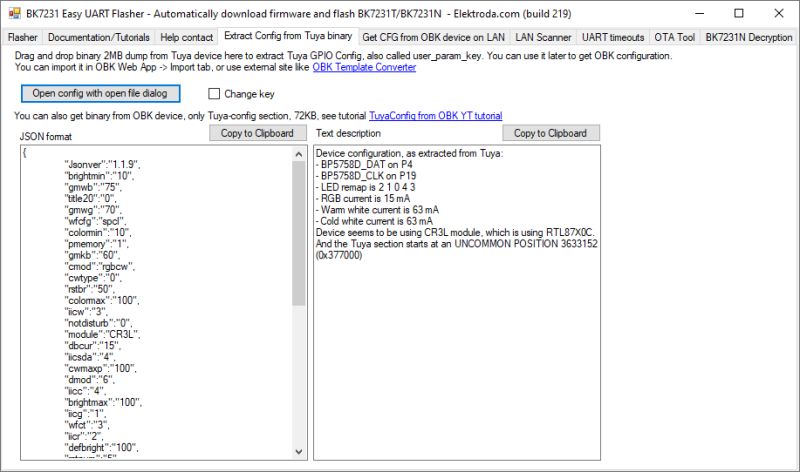Viewport: 800px width, 472px height.
Task: Click the "Jsonver":"1.1.9" line
Action: (x=102, y=164)
